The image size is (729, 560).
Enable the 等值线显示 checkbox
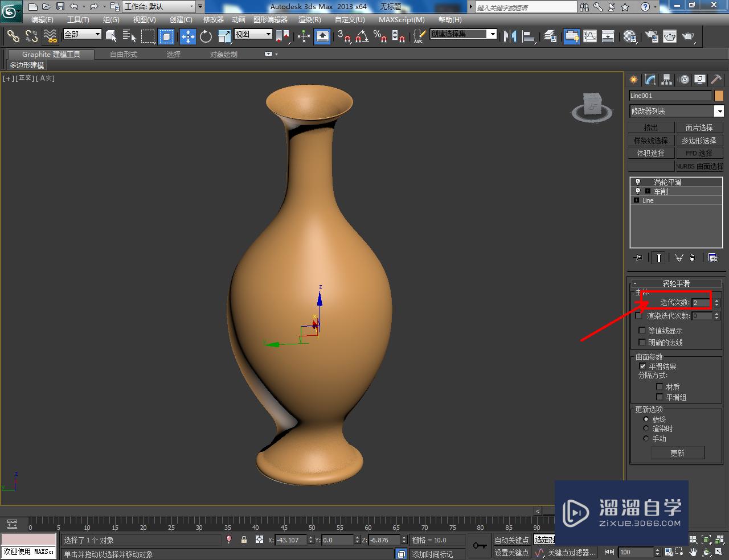coord(642,331)
